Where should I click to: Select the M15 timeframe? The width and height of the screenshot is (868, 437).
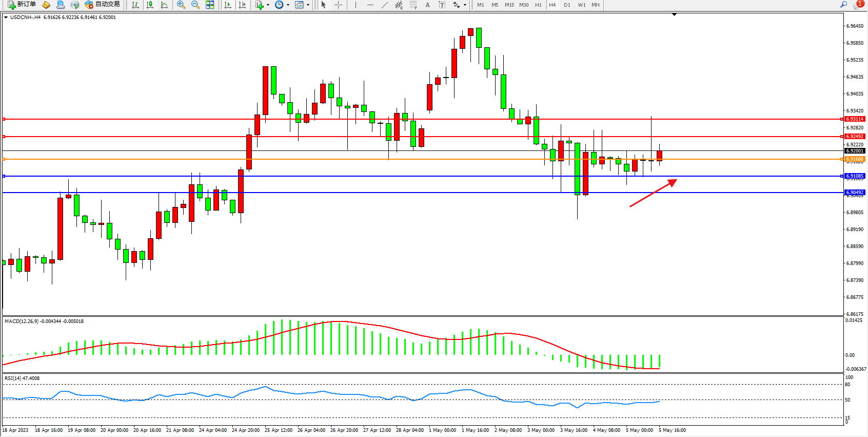(509, 5)
